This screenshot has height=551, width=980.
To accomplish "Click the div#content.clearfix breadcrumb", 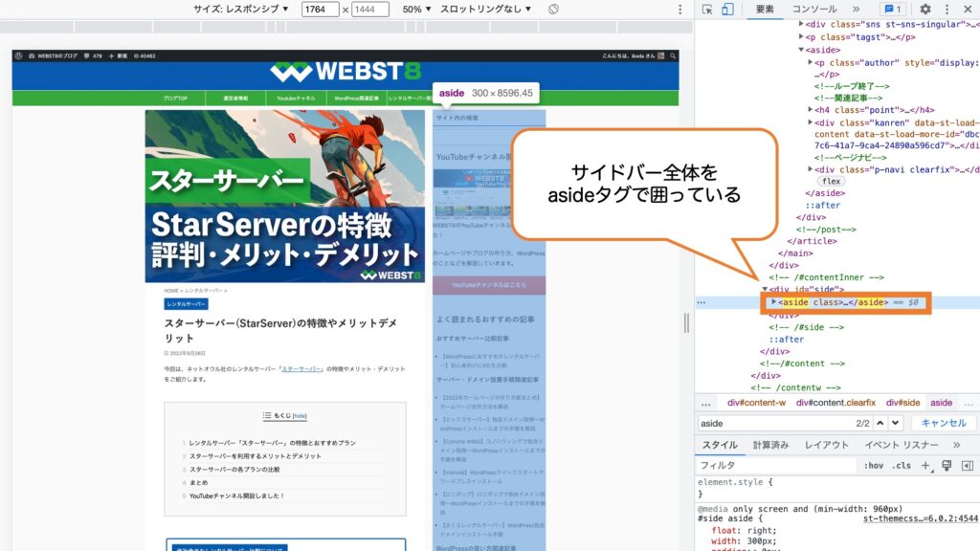I will [835, 403].
